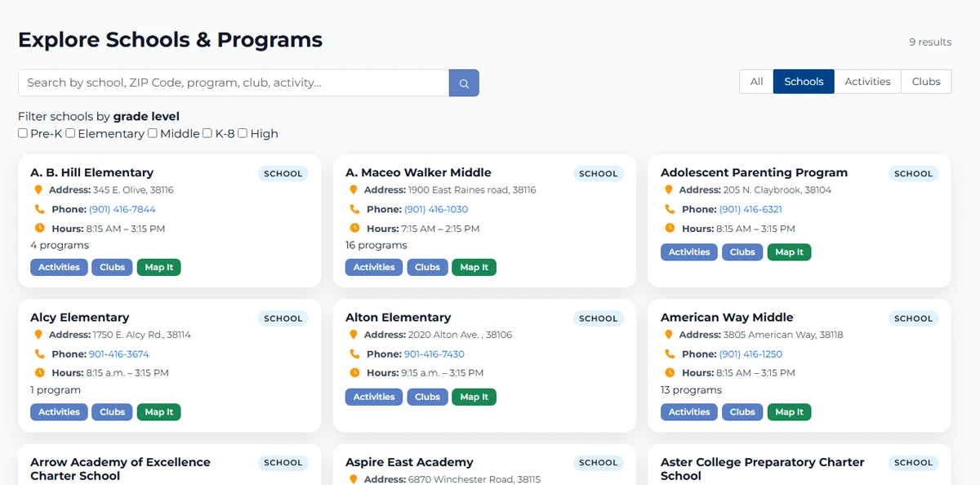
Task: Click the phone icon on A. Maceo Walker Middle
Action: click(x=354, y=209)
